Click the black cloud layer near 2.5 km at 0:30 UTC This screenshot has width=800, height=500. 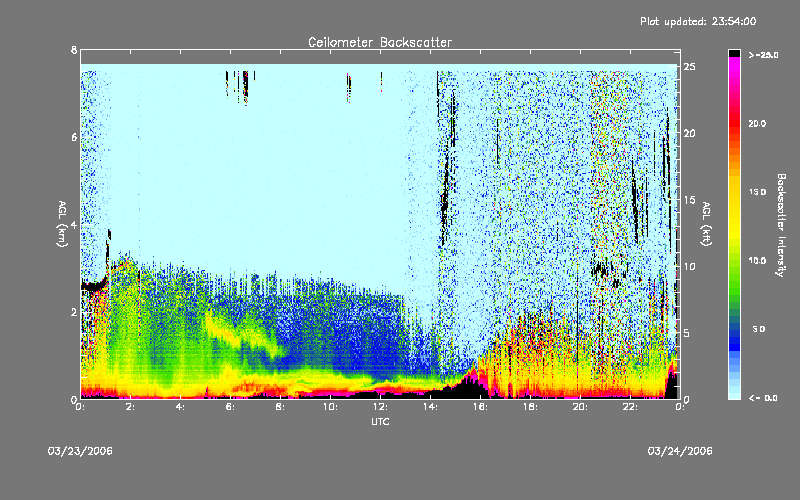point(92,286)
